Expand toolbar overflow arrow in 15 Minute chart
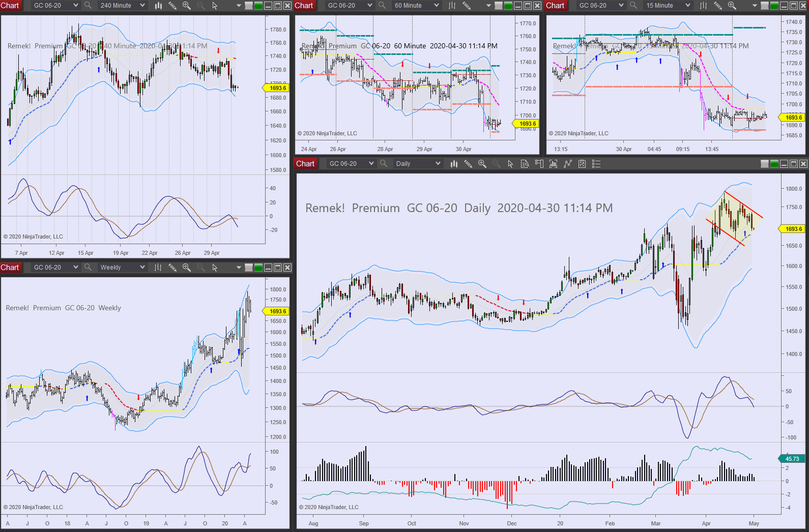 click(755, 6)
